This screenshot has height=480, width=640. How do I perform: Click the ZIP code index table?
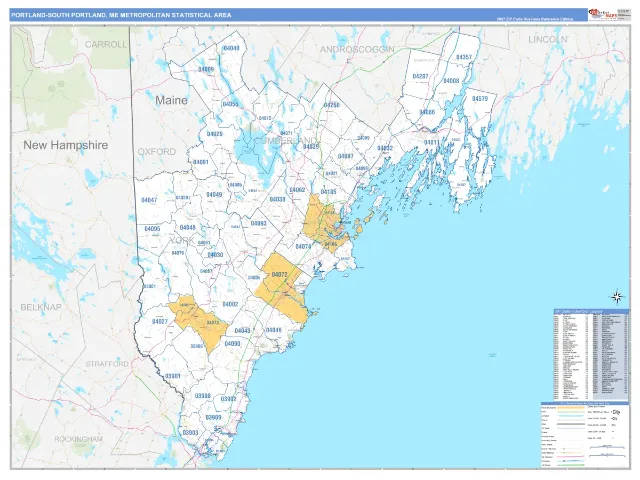[591, 355]
